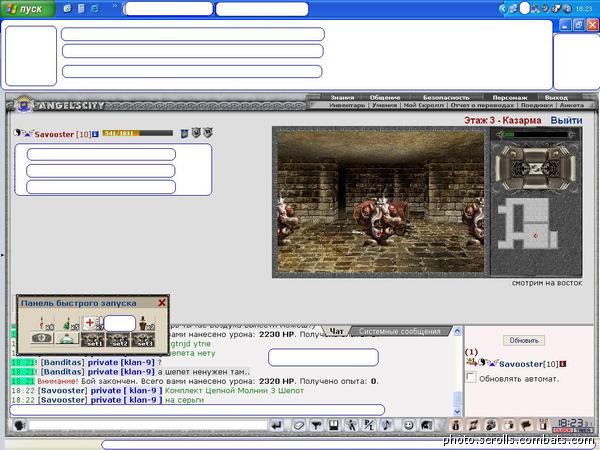Click the dungeon minimap
600x450 pixels.
click(527, 224)
